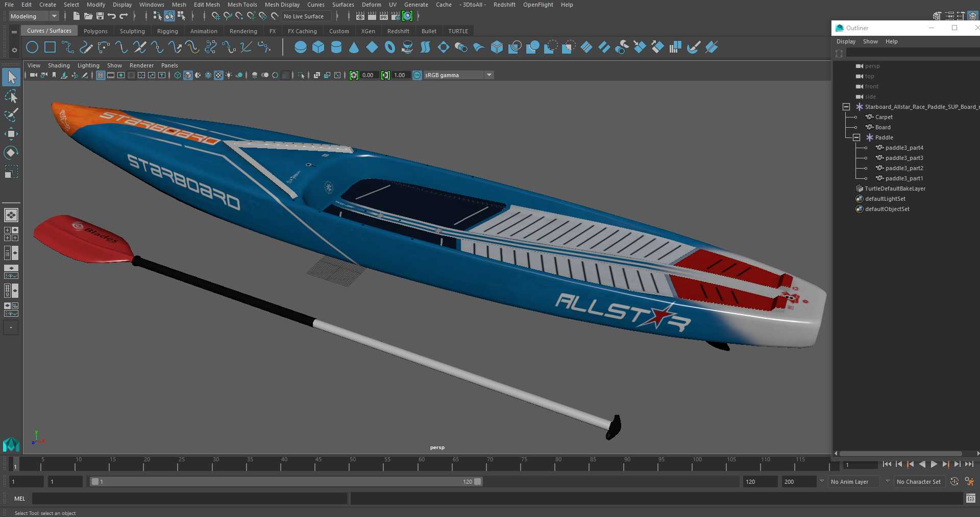This screenshot has width=980, height=517.
Task: Save scene with the floppy disk icon
Action: pos(100,16)
